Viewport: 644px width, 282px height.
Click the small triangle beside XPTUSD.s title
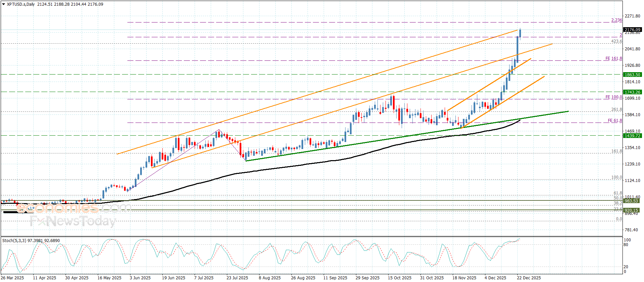(x=4, y=4)
